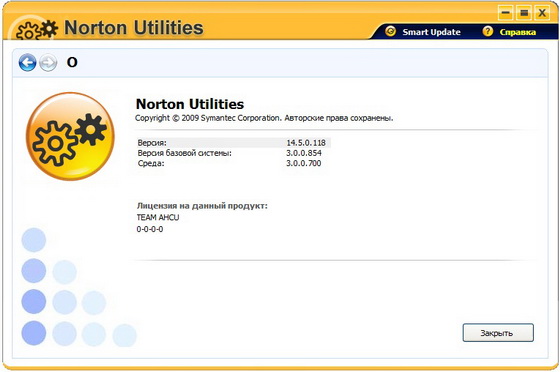This screenshot has width=560, height=372.
Task: Click the bold Norton Utilities heading
Action: tap(190, 104)
